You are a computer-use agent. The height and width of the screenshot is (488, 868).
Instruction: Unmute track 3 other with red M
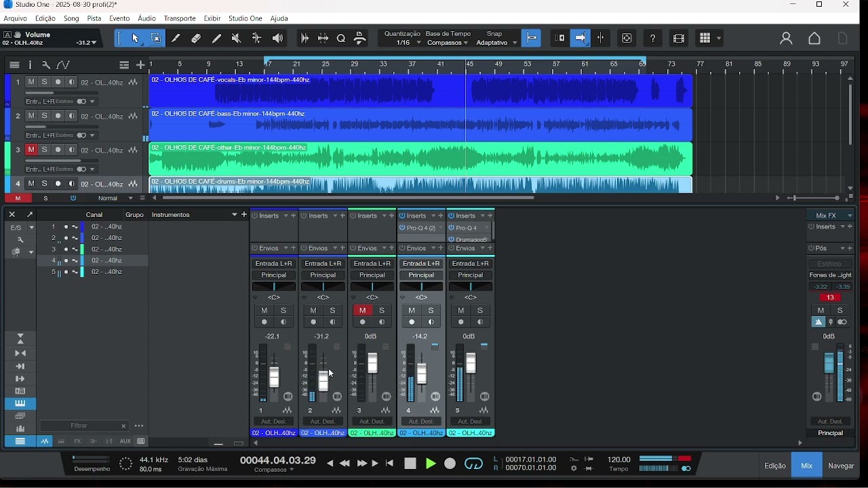coord(31,150)
